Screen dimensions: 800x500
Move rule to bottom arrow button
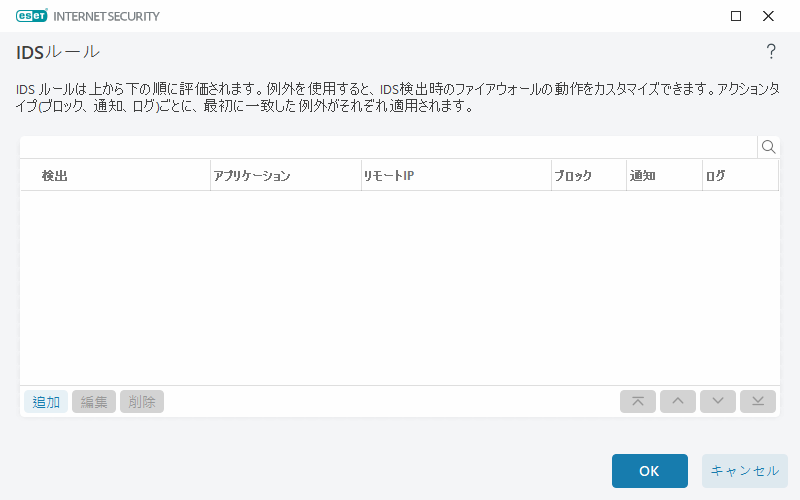pyautogui.click(x=758, y=402)
